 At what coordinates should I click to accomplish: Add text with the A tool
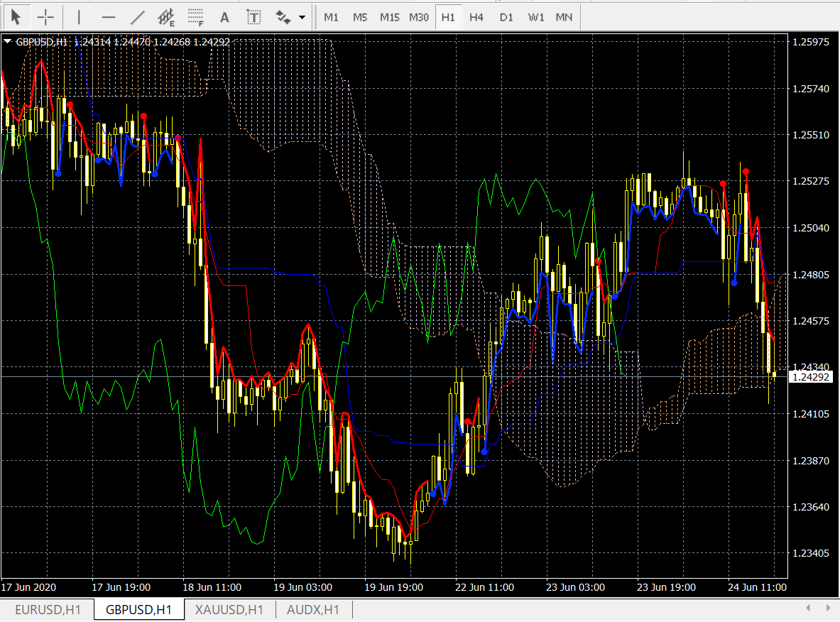tap(224, 16)
